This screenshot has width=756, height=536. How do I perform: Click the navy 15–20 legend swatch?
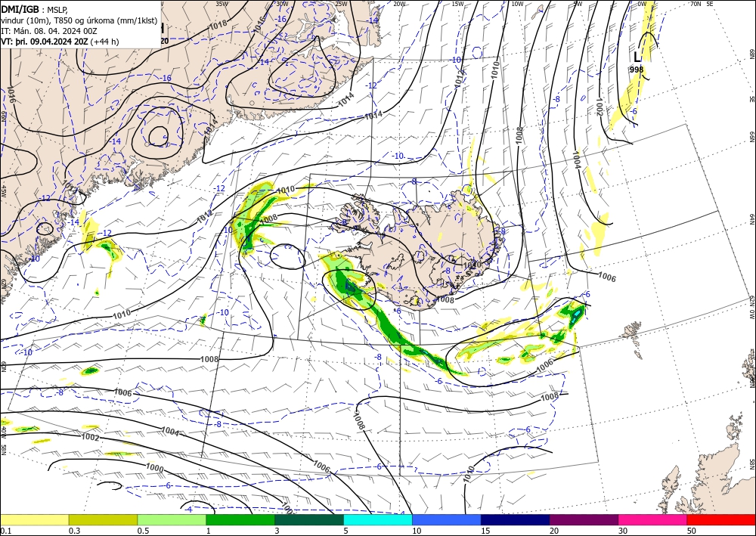(x=516, y=519)
